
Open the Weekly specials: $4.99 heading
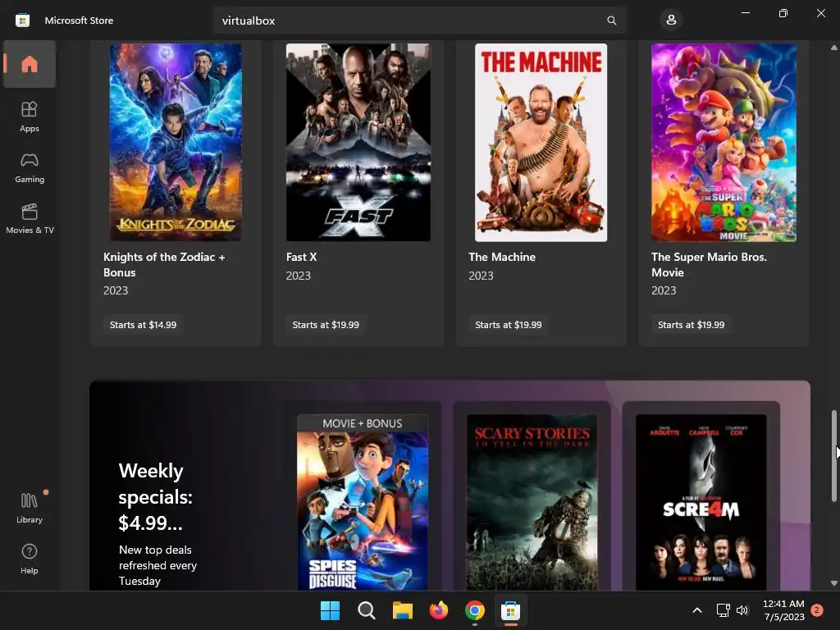[155, 496]
